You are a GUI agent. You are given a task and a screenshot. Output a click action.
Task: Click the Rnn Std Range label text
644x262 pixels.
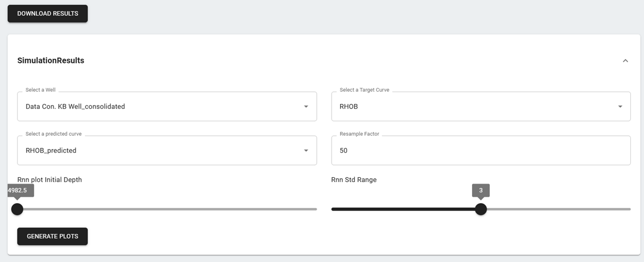354,180
